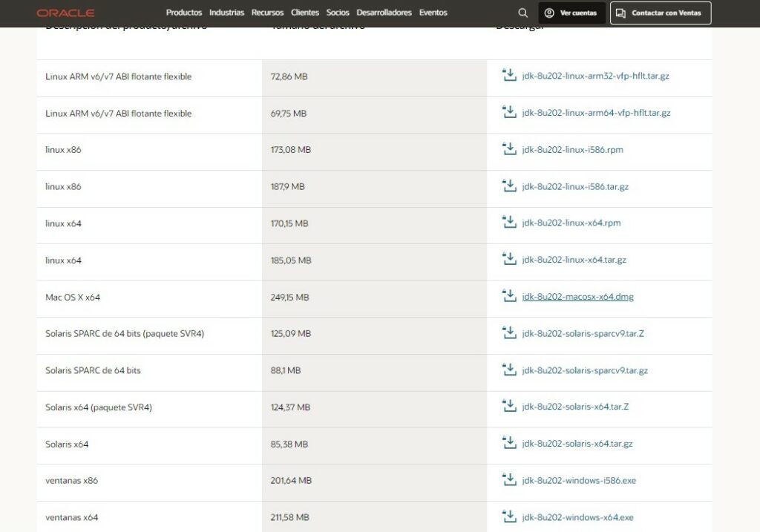Download jdk-8u202-linux-arm64-vfp-hflt.tar.gz link
Image resolution: width=760 pixels, height=532 pixels.
coord(596,113)
